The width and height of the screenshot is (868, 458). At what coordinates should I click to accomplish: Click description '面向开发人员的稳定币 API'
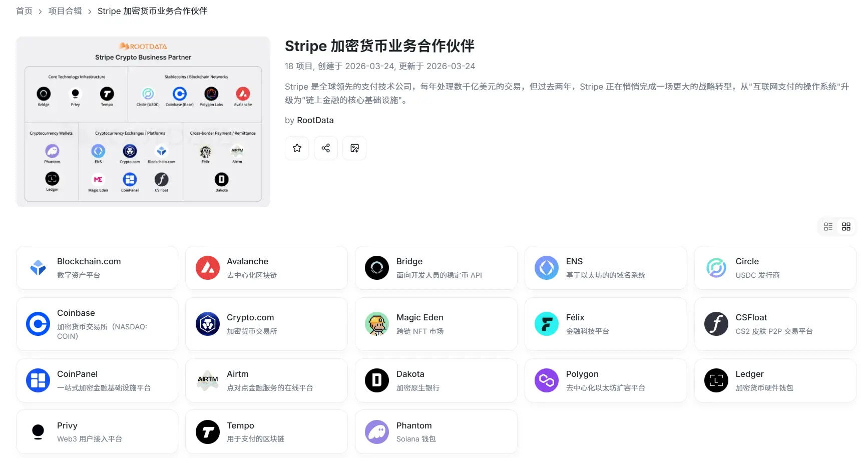439,275
